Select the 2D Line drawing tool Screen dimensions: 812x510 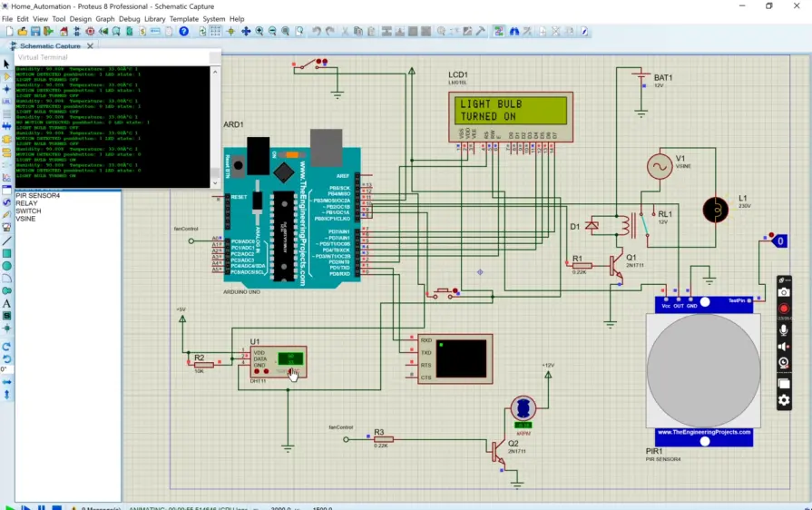(x=6, y=240)
